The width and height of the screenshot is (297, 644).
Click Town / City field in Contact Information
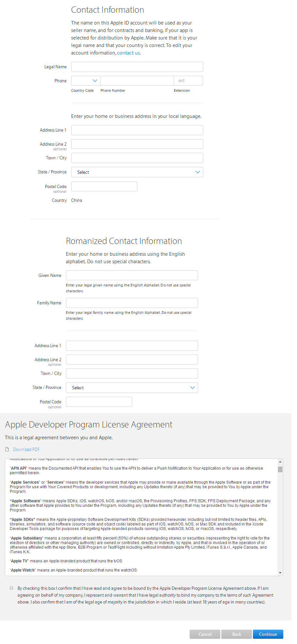pyautogui.click(x=137, y=158)
